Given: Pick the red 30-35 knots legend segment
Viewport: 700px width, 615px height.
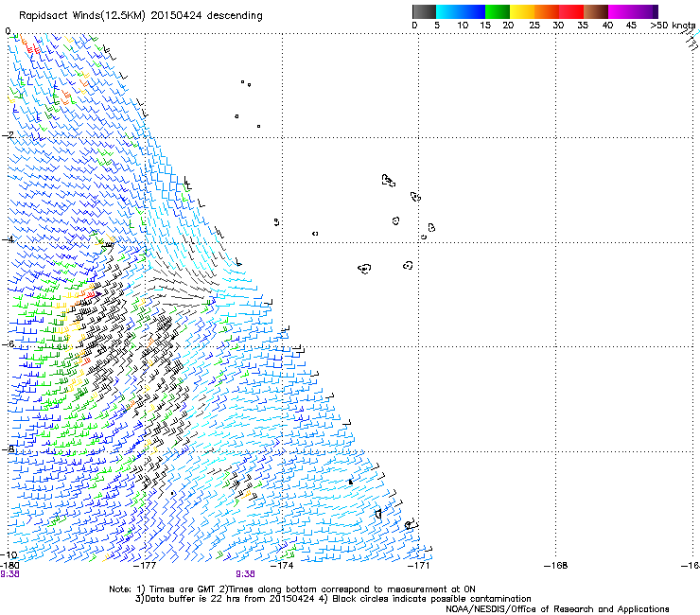Looking at the screenshot, I should [x=571, y=11].
